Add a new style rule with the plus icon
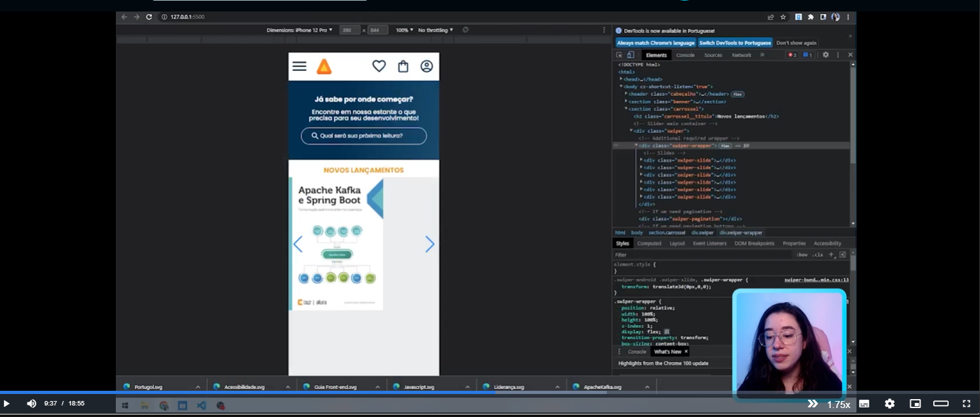The image size is (980, 417). click(831, 255)
